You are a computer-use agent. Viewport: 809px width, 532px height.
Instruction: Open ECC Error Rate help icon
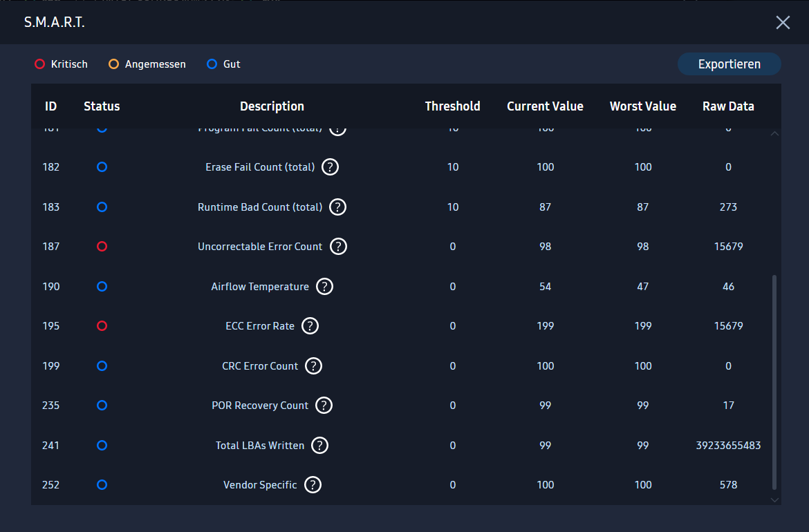point(310,326)
